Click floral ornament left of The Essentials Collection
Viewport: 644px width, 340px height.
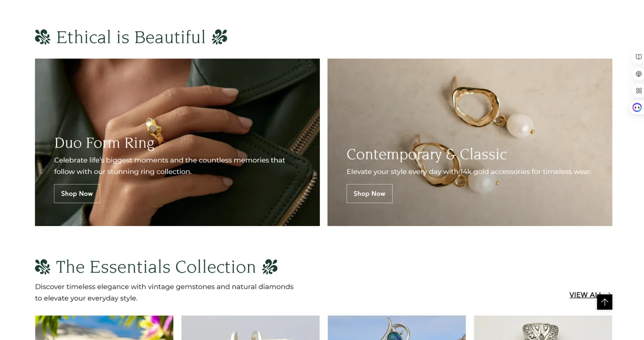43,267
